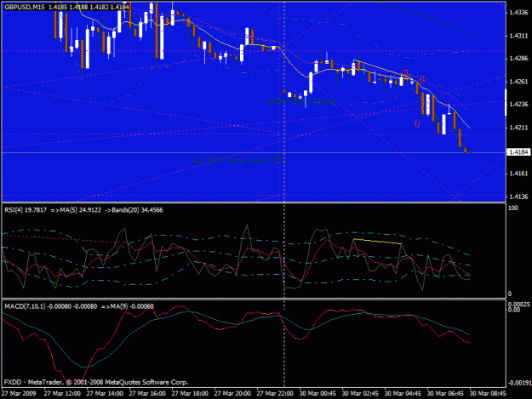Select the 'enter here or here' chart annotation
The width and height of the screenshot is (532, 399).
[301, 101]
